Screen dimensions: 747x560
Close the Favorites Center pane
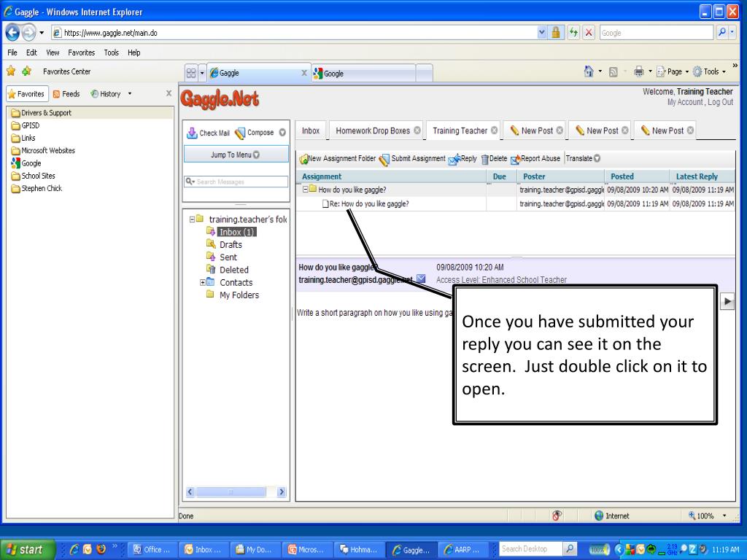point(169,93)
